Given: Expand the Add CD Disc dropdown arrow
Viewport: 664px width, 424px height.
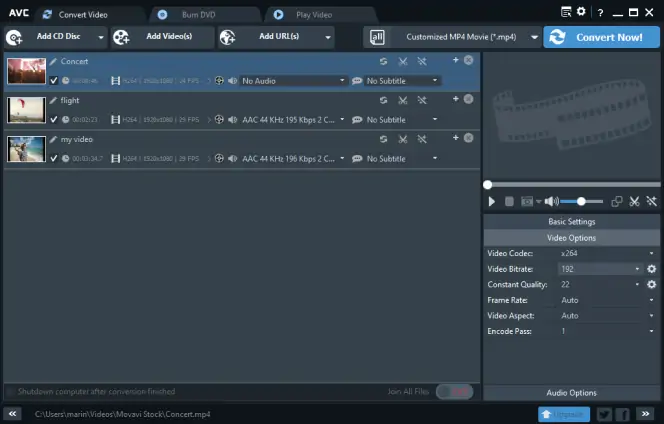Looking at the screenshot, I should point(101,37).
